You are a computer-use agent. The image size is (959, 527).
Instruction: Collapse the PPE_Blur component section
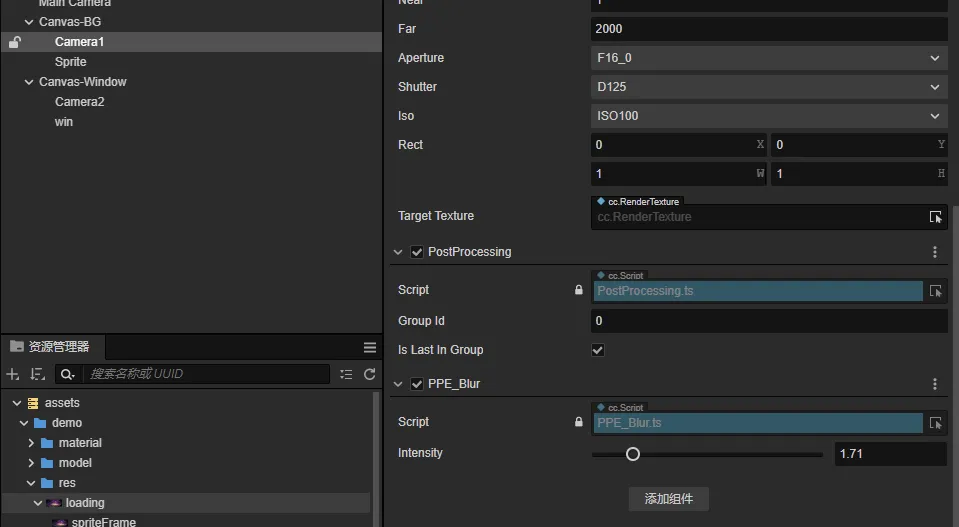398,384
